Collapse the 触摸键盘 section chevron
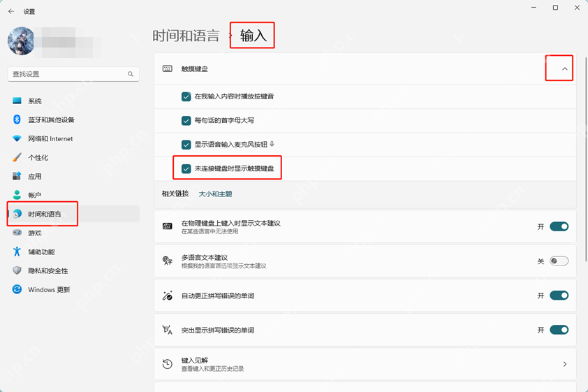Viewport: 588px width, 392px height. (x=565, y=68)
